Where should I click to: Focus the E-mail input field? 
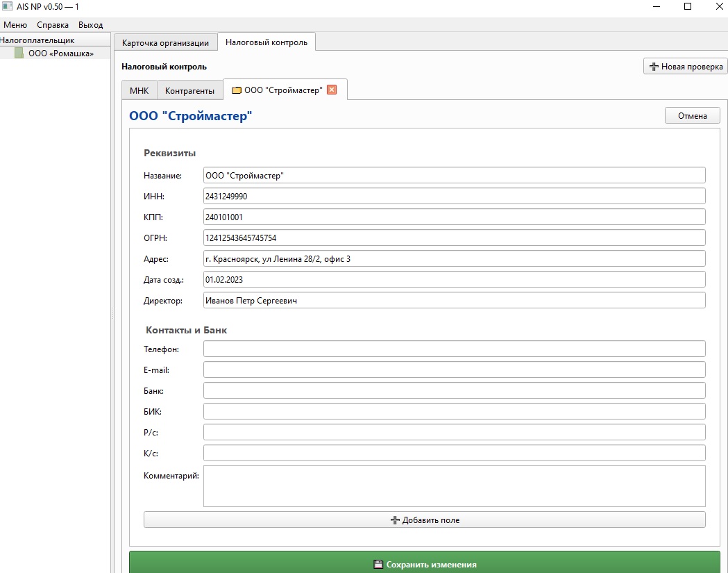(x=454, y=370)
